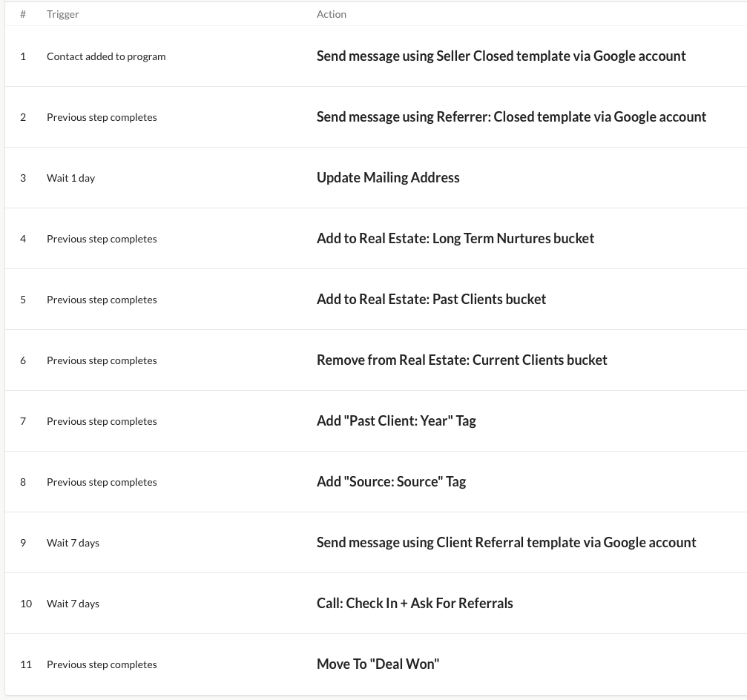Viewport: 747px width, 700px height.
Task: Open Remove from Current Clients bucket step
Action: pos(461,360)
